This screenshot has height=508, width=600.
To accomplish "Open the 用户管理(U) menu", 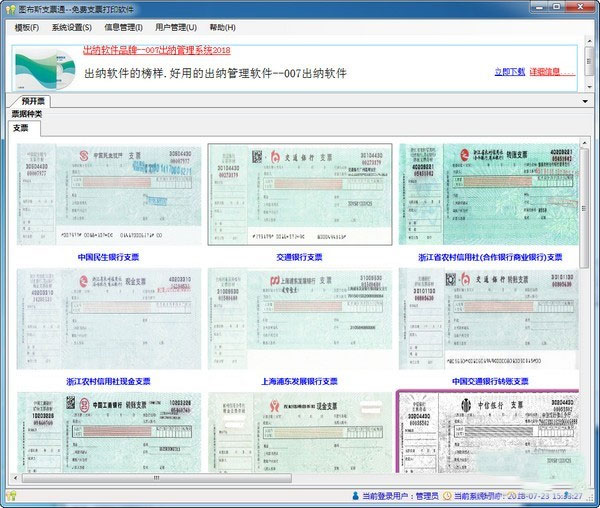I will (176, 28).
